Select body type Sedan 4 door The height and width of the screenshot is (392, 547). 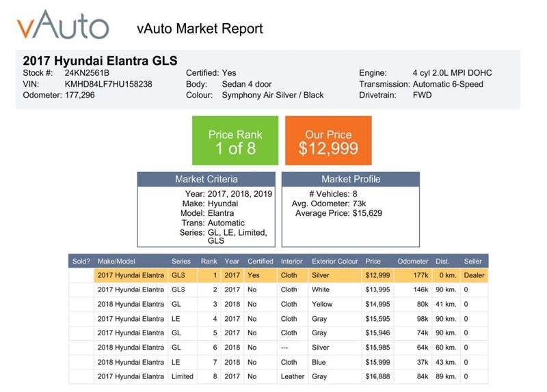[x=247, y=84]
